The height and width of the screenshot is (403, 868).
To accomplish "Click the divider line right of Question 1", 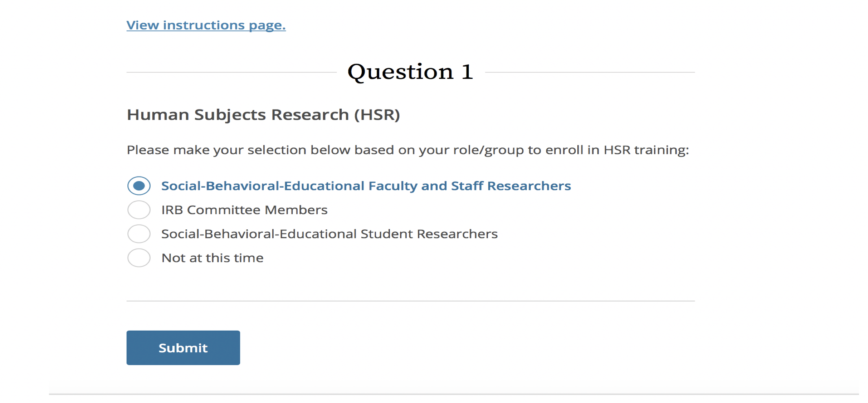I will click(590, 72).
